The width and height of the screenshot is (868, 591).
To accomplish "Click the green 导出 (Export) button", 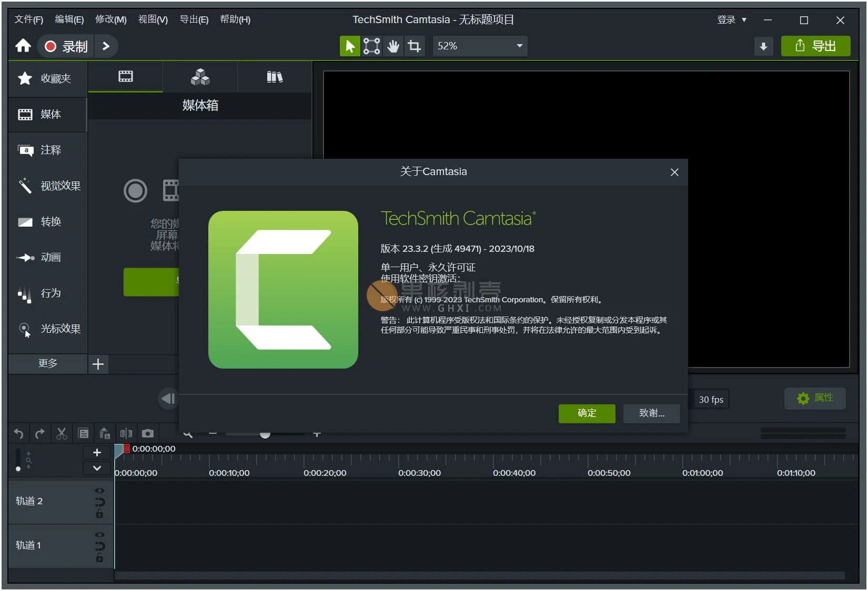I will click(815, 46).
